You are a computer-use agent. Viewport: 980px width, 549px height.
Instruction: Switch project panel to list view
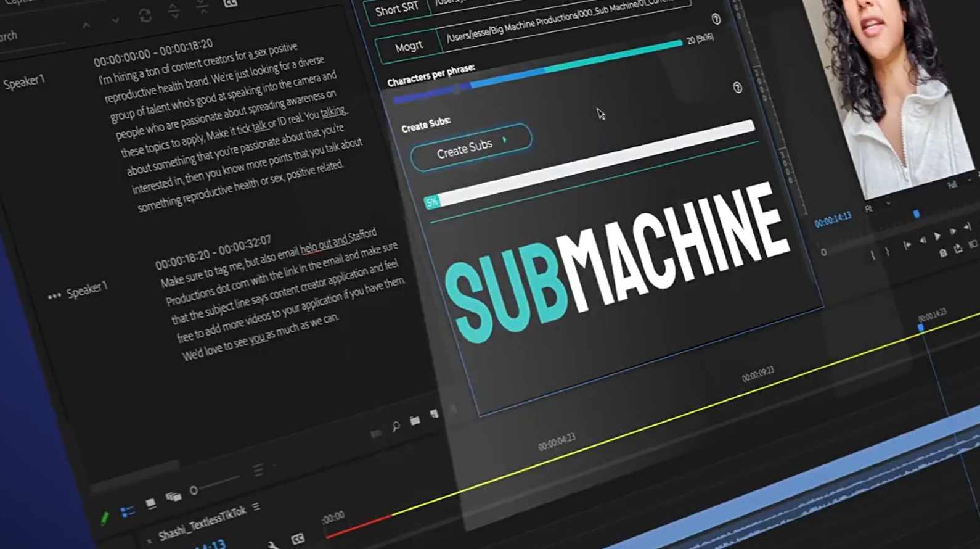click(128, 511)
